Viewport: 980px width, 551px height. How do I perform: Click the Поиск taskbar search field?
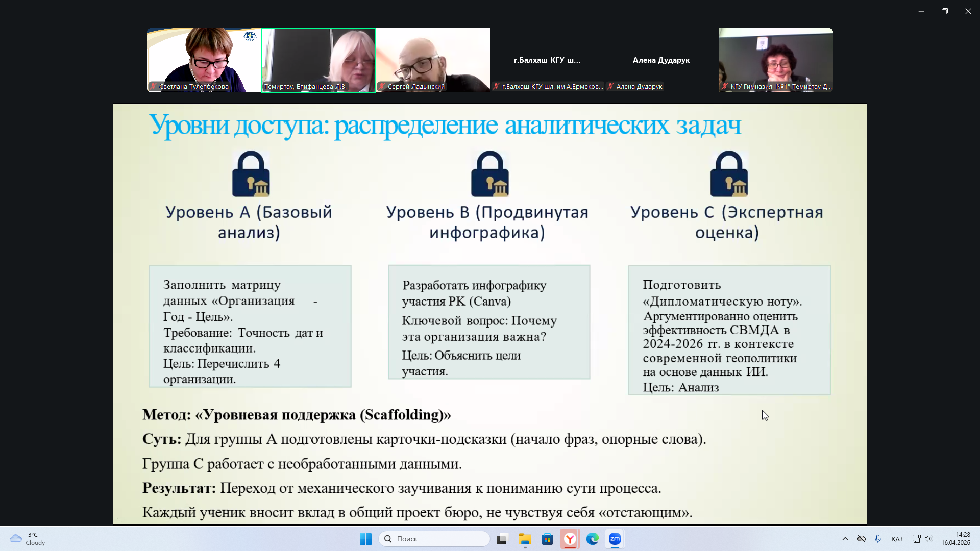tap(434, 539)
